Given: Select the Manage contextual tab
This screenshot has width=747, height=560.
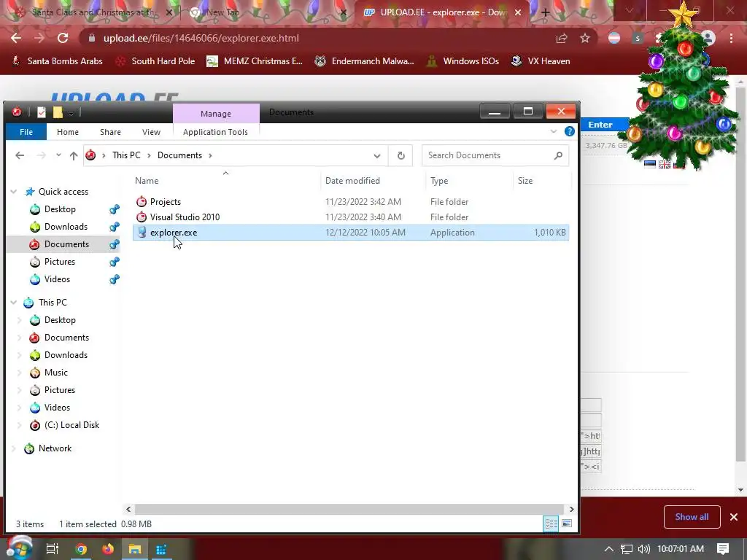Looking at the screenshot, I should [216, 113].
